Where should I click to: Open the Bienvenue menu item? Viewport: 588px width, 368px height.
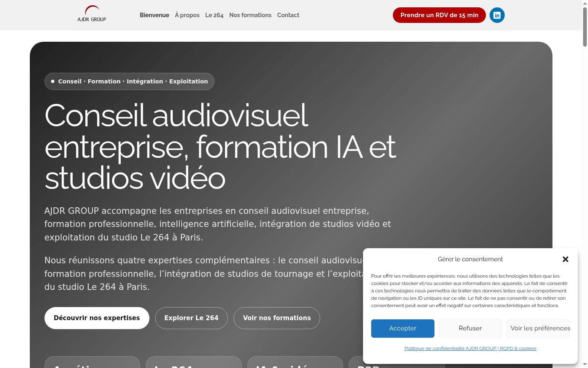[154, 15]
